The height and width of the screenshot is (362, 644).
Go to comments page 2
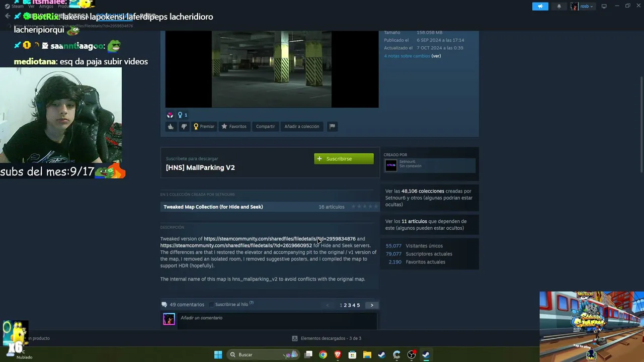(345, 305)
